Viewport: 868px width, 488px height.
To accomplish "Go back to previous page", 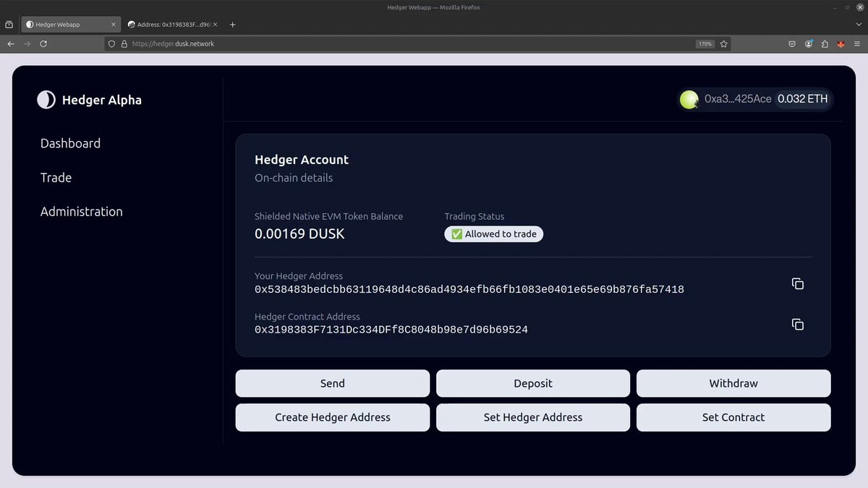I will point(11,43).
